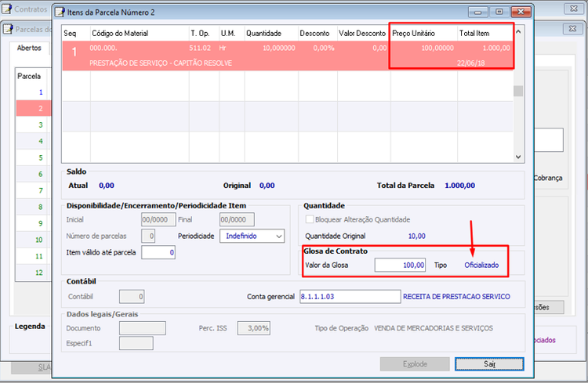Select item row PRESTAÇÃO DE SERVIÇO - CAPITÃO RESOLVE
This screenshot has height=383, width=588.
287,56
